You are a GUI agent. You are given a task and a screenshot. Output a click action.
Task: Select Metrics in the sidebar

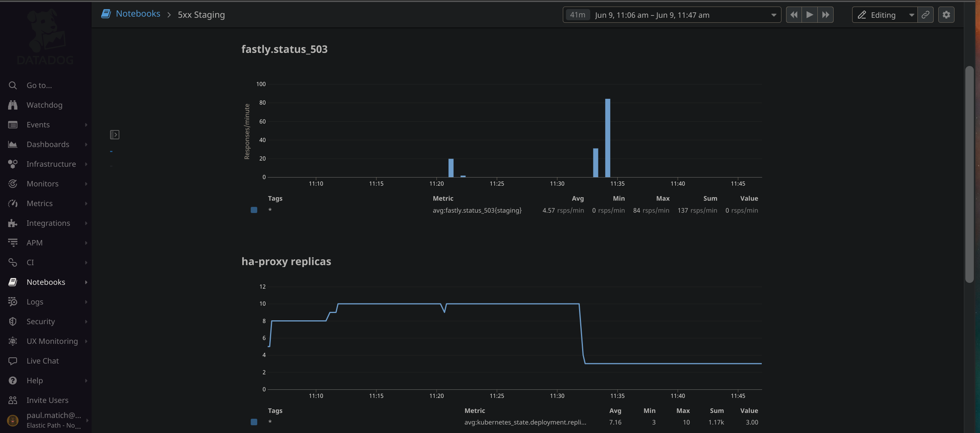39,203
